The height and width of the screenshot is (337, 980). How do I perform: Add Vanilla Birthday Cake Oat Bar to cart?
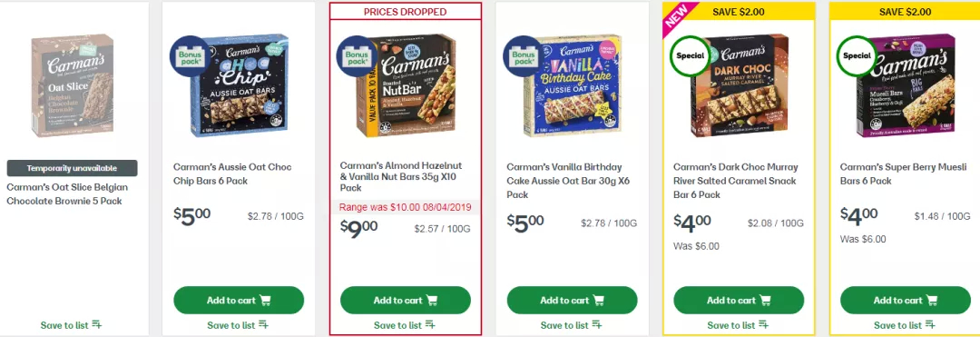point(573,300)
